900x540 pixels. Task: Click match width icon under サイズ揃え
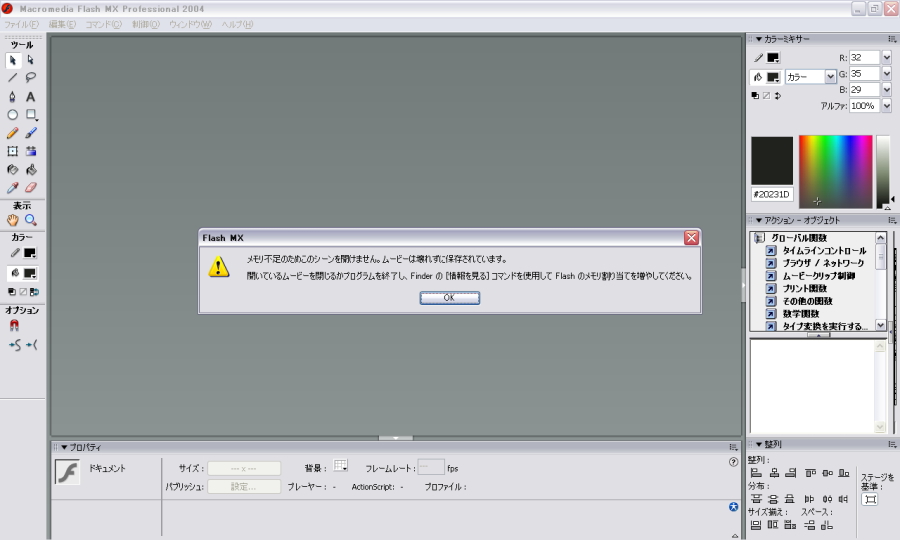point(756,525)
